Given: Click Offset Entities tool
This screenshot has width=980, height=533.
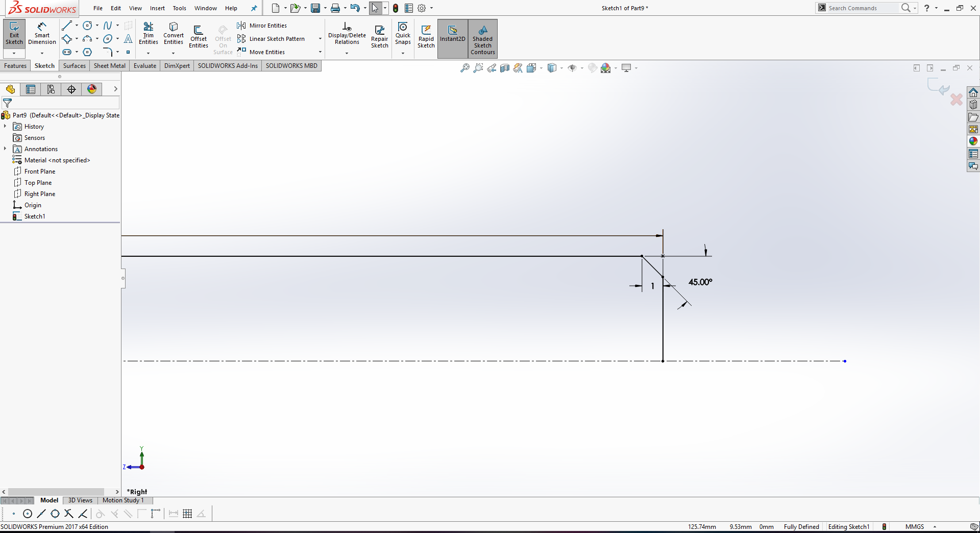Looking at the screenshot, I should point(199,37).
